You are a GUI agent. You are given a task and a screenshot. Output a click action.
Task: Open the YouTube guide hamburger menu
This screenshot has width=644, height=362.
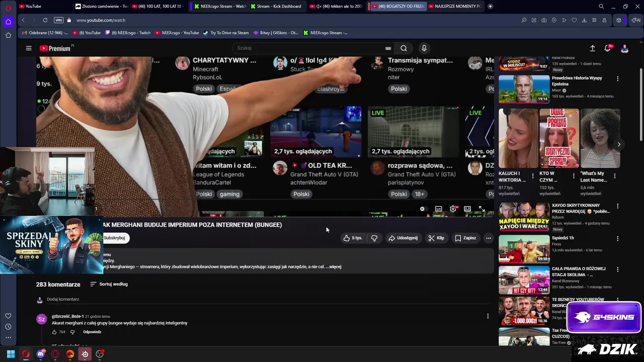[29, 48]
